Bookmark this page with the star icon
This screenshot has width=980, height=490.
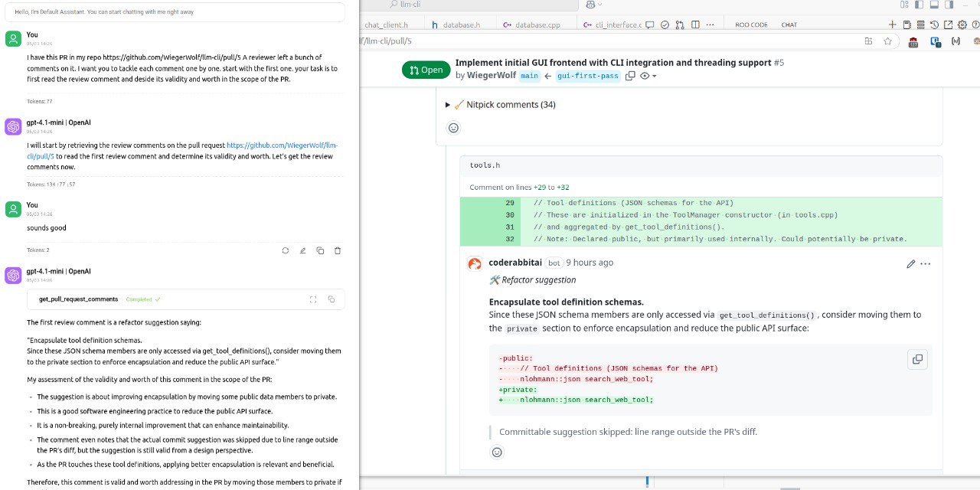887,41
